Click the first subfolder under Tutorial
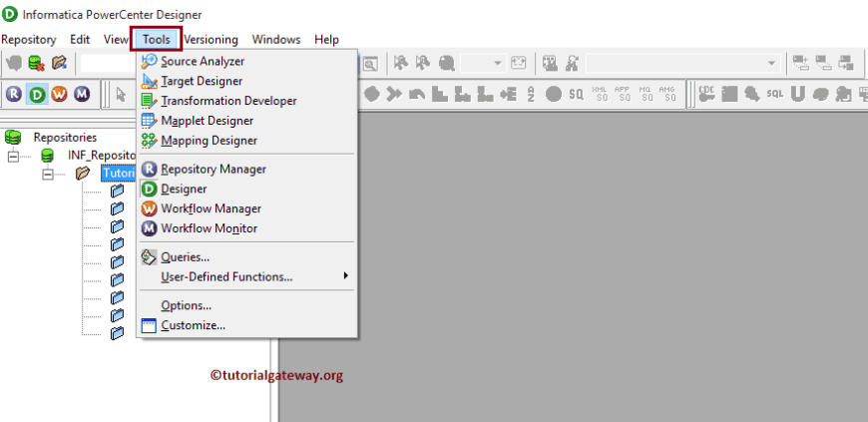The image size is (868, 422). click(117, 192)
